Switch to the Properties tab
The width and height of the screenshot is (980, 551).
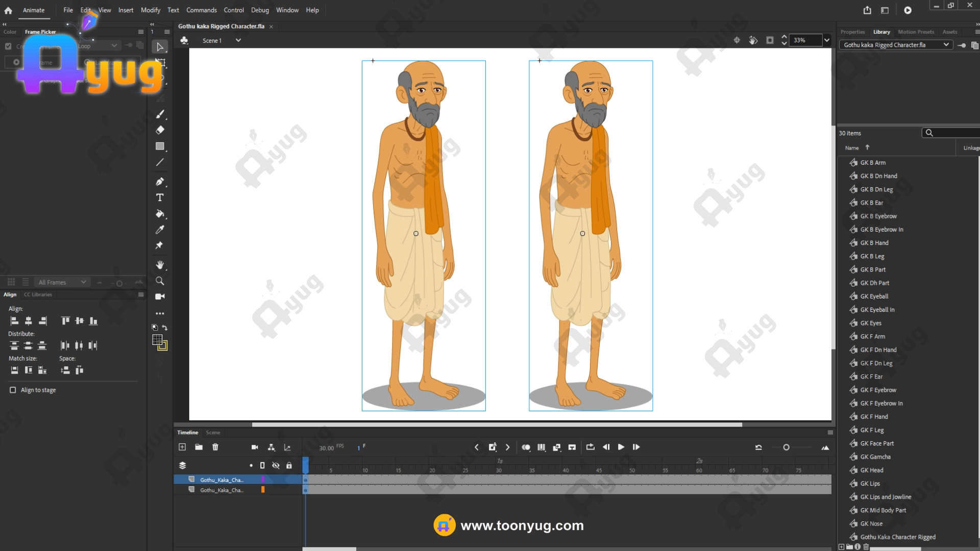click(x=852, y=32)
